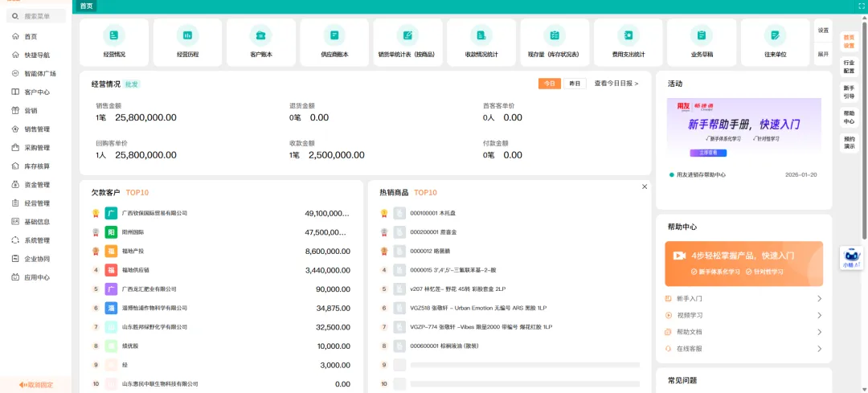Switch business stats to 昨日
This screenshot has width=868, height=393.
point(575,84)
